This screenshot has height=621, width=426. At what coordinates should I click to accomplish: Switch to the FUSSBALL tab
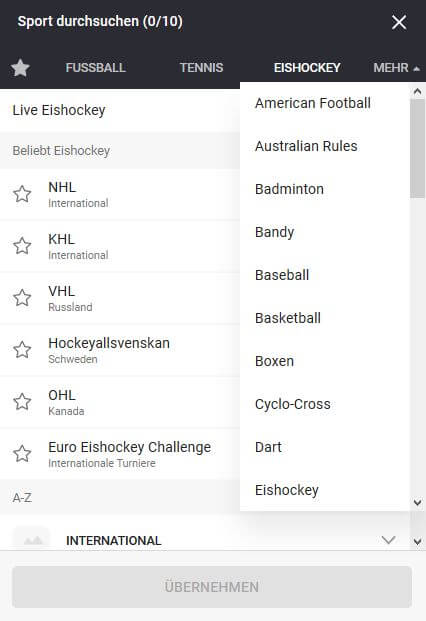click(x=95, y=68)
